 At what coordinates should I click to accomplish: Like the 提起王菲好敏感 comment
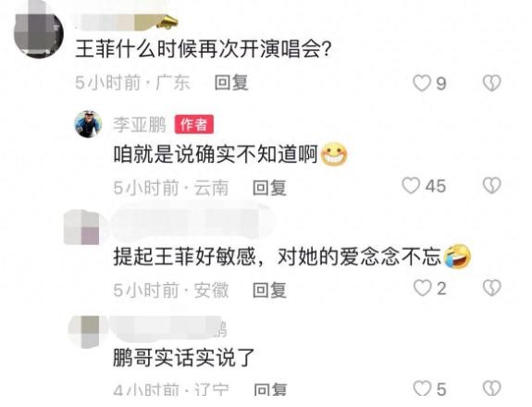[x=423, y=289]
